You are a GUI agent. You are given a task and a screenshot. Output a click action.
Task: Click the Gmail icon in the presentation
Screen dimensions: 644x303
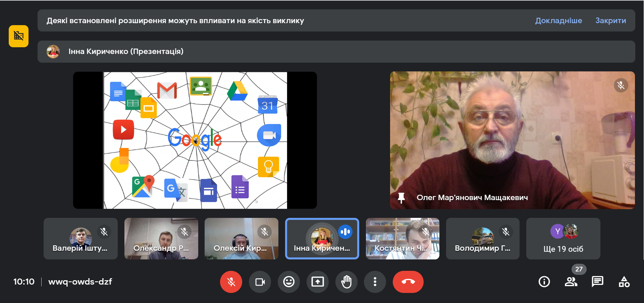[x=167, y=90]
